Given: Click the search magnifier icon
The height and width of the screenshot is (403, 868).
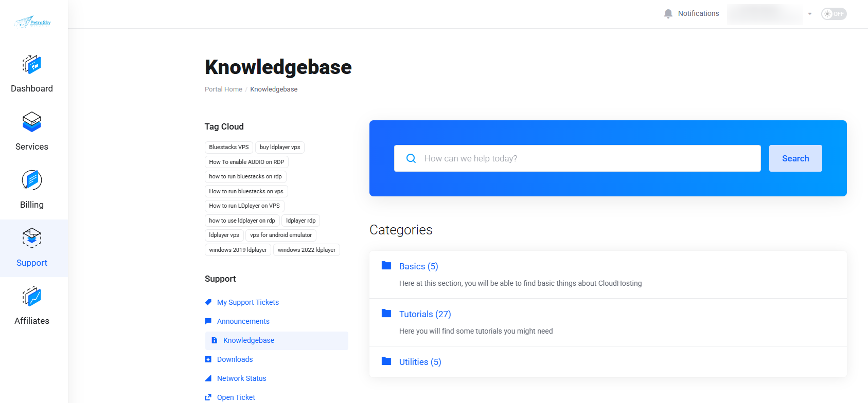Looking at the screenshot, I should 411,158.
